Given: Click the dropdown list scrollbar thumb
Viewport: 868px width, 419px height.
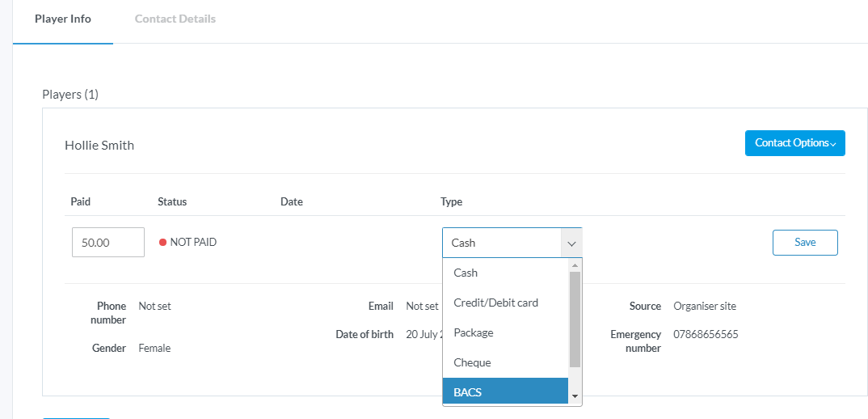Looking at the screenshot, I should pyautogui.click(x=575, y=320).
